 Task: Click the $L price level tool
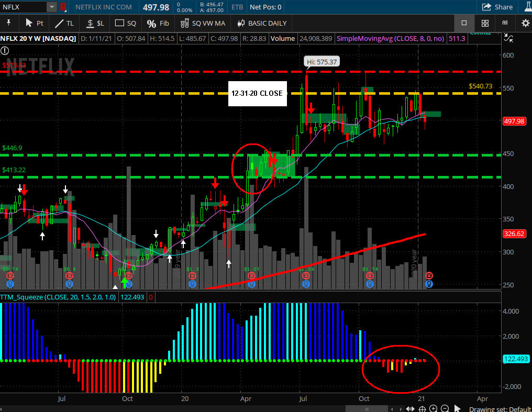(x=95, y=23)
